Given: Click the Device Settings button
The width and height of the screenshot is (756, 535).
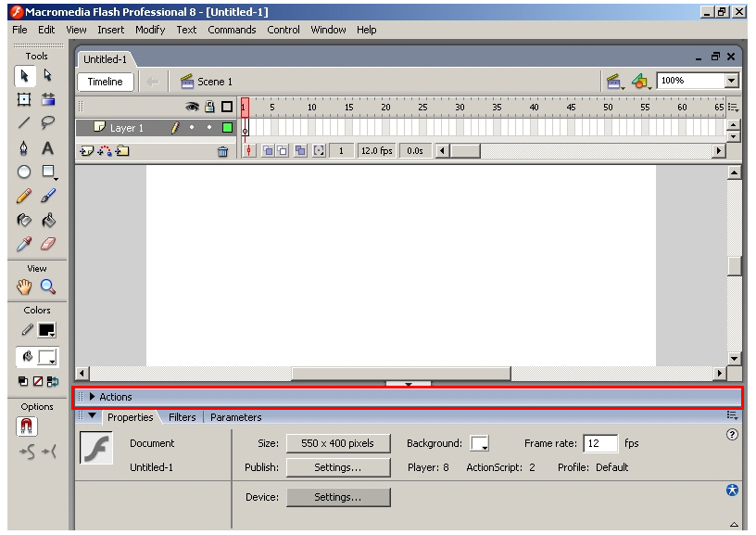Looking at the screenshot, I should tap(338, 497).
